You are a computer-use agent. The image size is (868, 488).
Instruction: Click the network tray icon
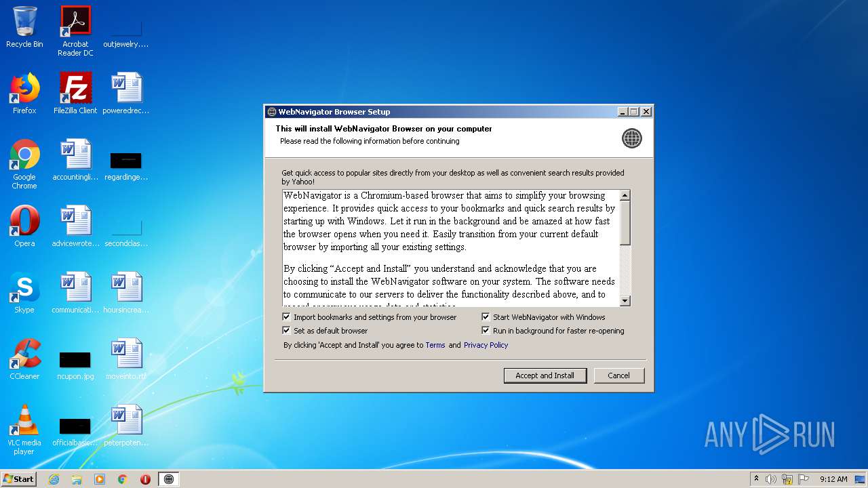[787, 479]
